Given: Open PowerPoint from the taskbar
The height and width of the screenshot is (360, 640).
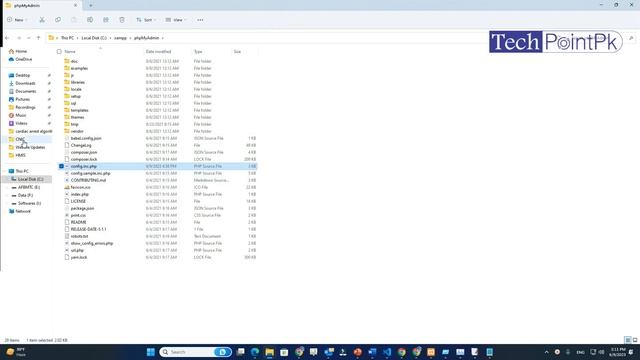Looking at the screenshot, I should click(358, 352).
